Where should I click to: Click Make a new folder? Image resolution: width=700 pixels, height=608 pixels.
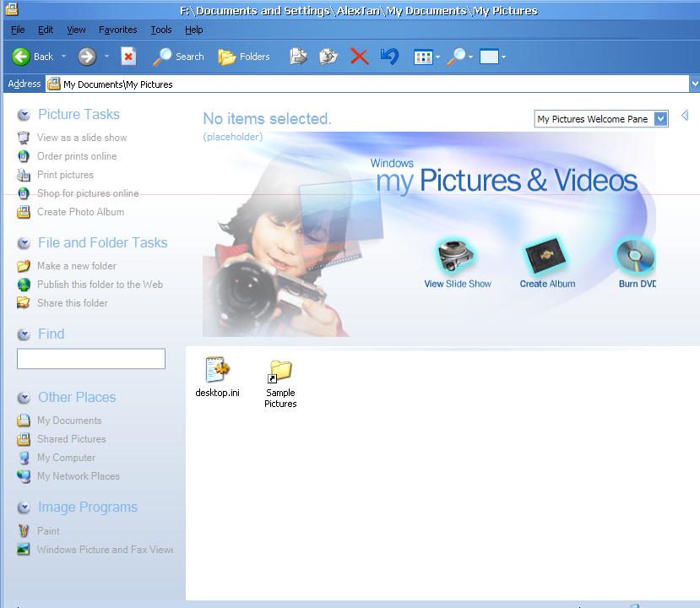(x=77, y=266)
